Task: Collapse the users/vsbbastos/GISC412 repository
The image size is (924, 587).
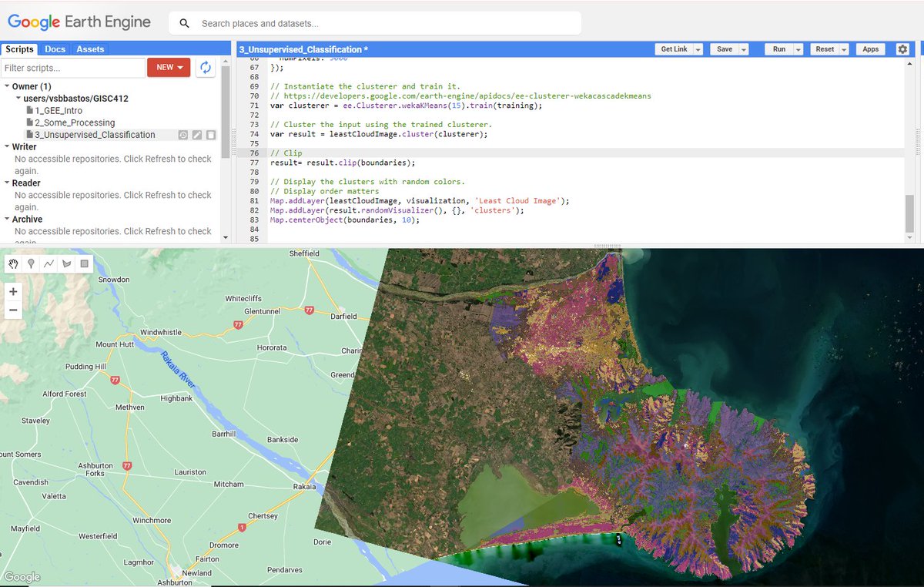Action: click(x=19, y=99)
